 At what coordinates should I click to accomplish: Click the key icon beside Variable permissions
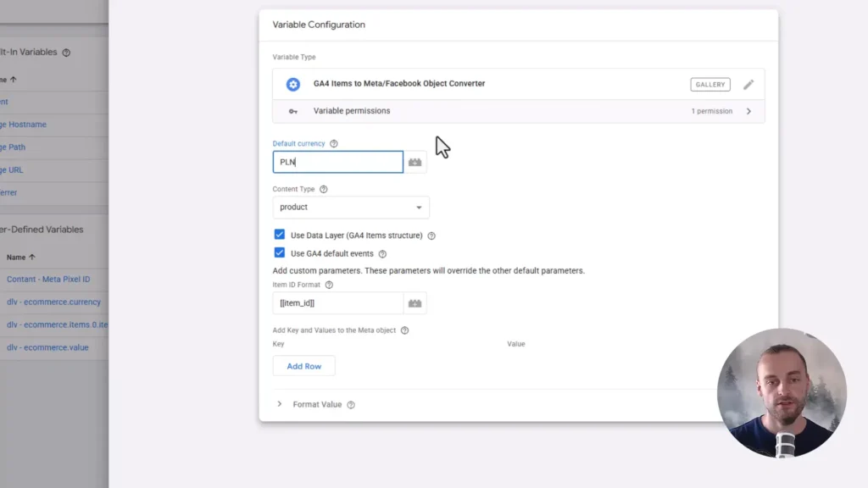[x=292, y=111]
